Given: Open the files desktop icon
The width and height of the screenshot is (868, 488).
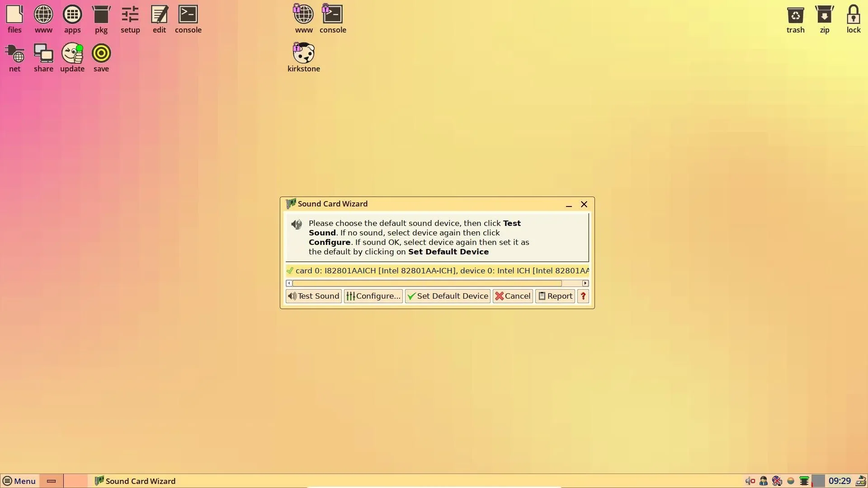Looking at the screenshot, I should (14, 19).
